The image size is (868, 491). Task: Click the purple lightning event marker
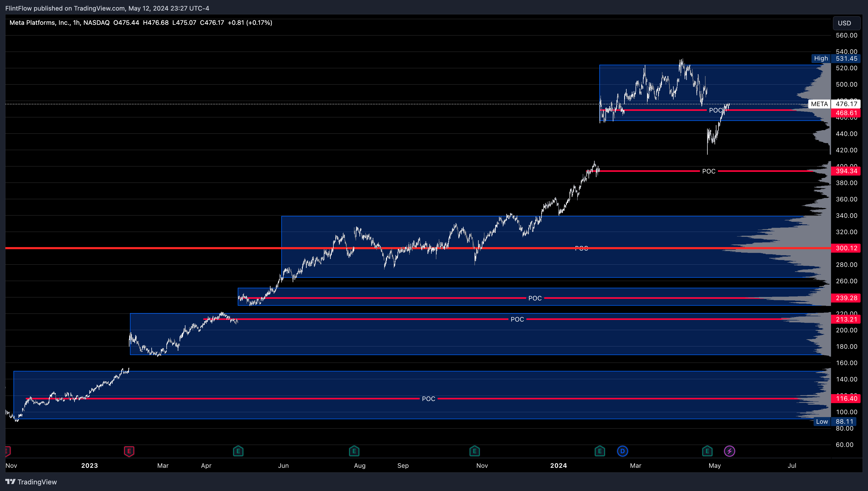729,451
